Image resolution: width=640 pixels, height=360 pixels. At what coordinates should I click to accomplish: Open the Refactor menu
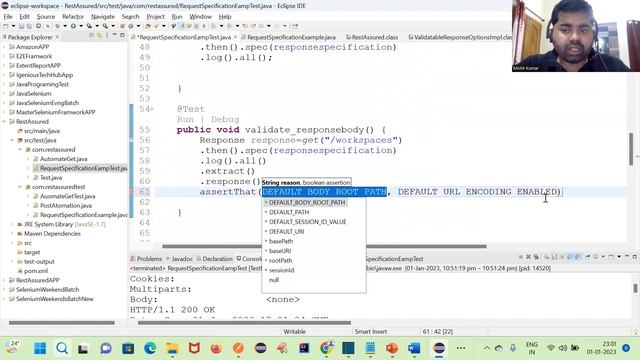(x=73, y=17)
